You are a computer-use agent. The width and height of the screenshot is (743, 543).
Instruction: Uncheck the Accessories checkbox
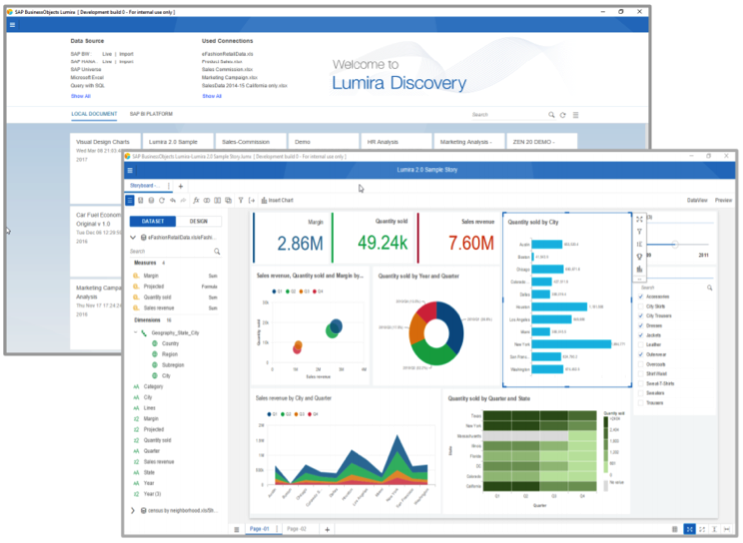coord(641,297)
